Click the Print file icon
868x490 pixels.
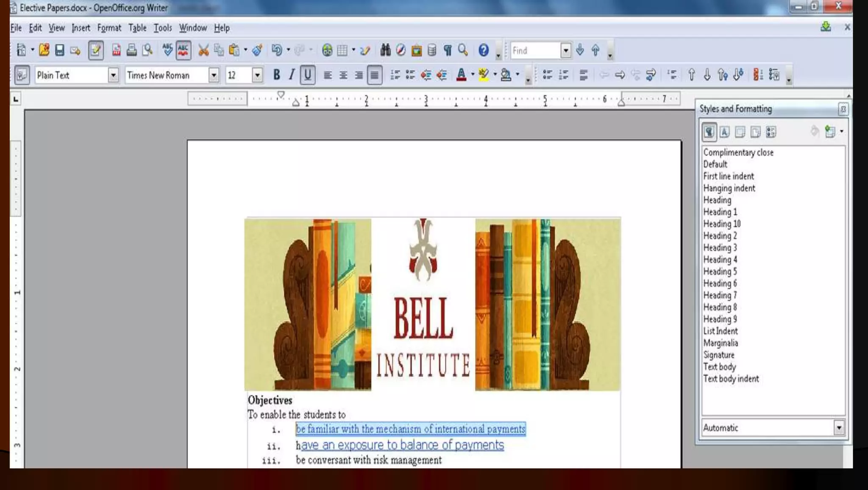pyautogui.click(x=131, y=50)
